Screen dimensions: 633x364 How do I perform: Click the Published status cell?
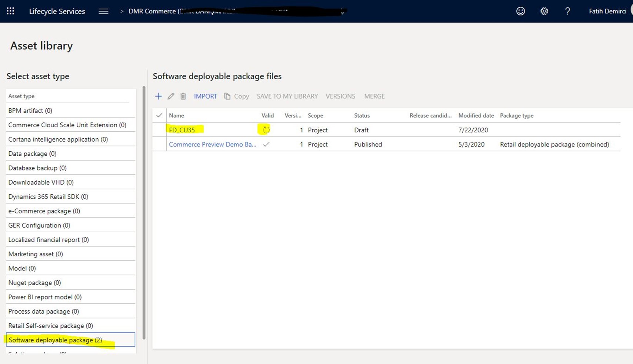(x=368, y=144)
